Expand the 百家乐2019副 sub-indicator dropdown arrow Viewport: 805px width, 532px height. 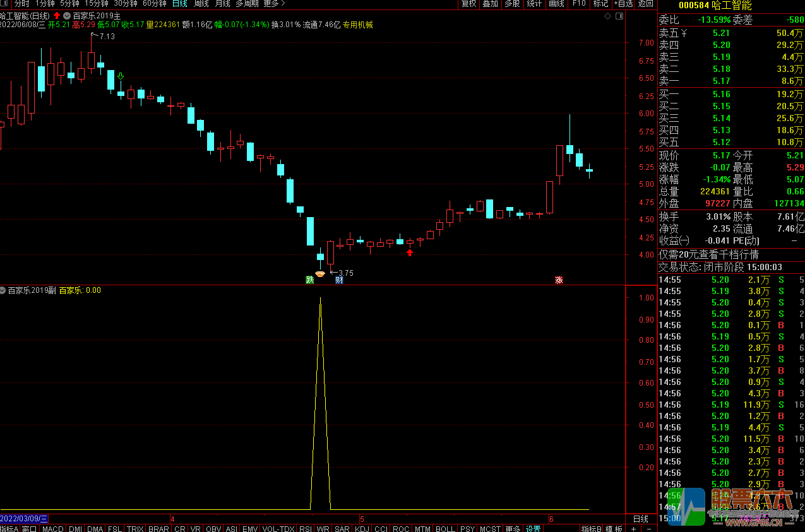pyautogui.click(x=3, y=290)
